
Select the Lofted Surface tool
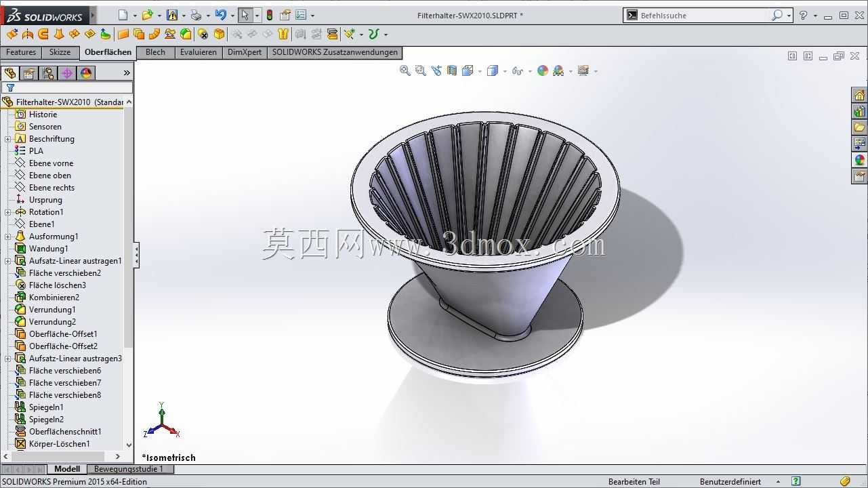[x=59, y=34]
